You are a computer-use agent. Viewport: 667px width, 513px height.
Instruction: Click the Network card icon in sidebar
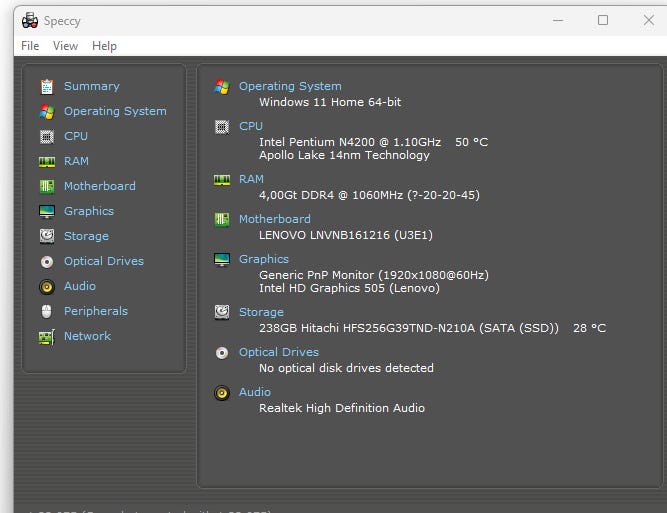[x=47, y=337]
